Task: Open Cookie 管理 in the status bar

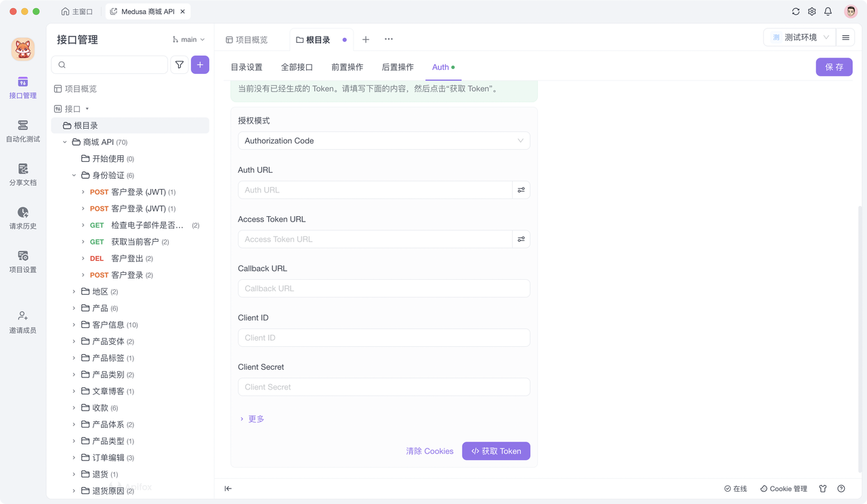Action: [x=784, y=488]
